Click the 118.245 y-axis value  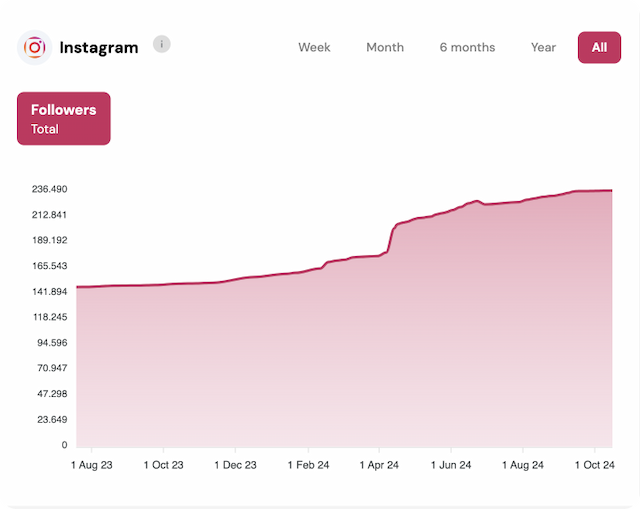pos(49,317)
